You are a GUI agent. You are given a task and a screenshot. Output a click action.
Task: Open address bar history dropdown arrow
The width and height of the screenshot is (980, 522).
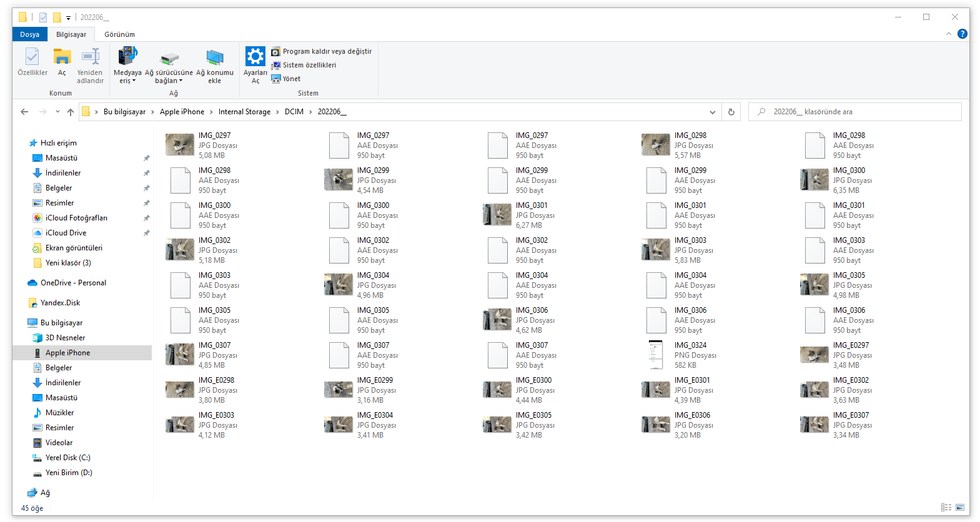click(x=712, y=112)
